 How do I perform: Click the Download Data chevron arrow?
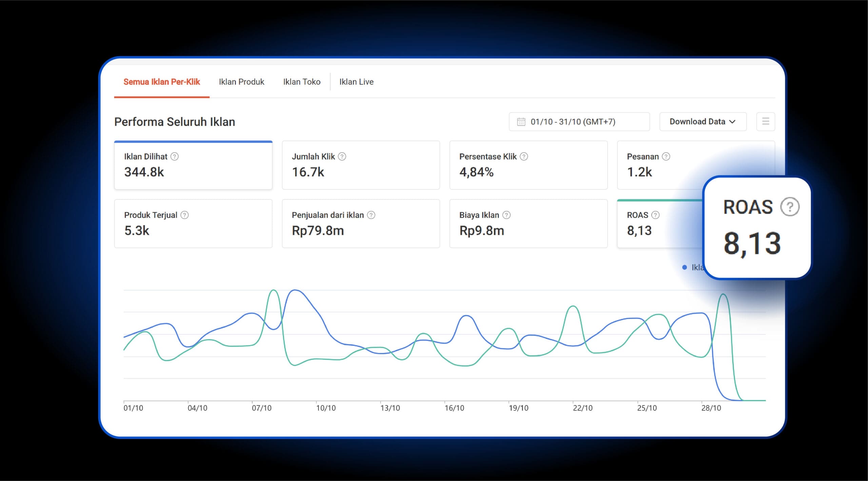click(732, 122)
